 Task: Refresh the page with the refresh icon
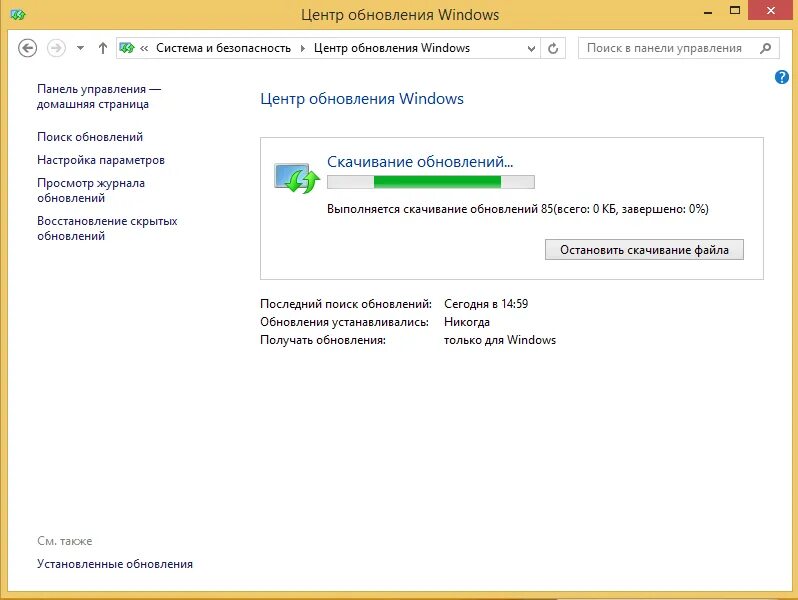553,48
